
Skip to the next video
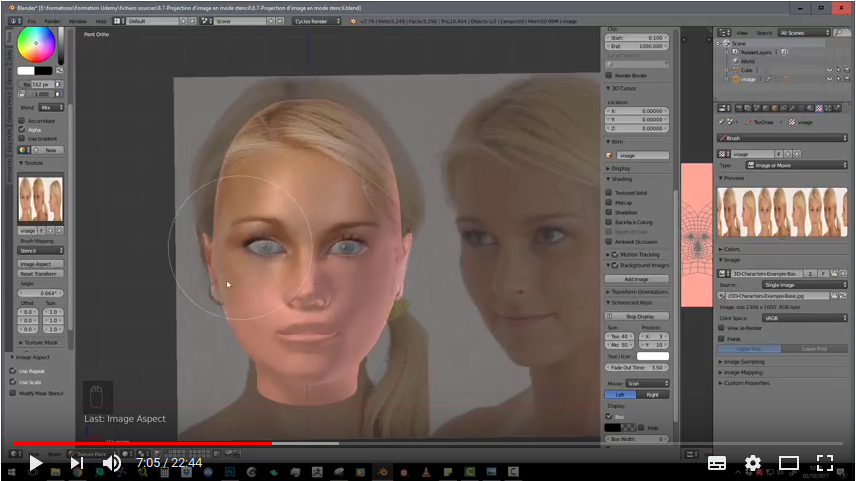76,464
